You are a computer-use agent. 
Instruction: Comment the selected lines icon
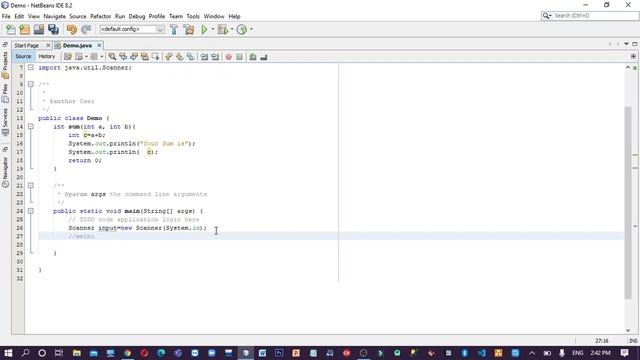tap(253, 57)
